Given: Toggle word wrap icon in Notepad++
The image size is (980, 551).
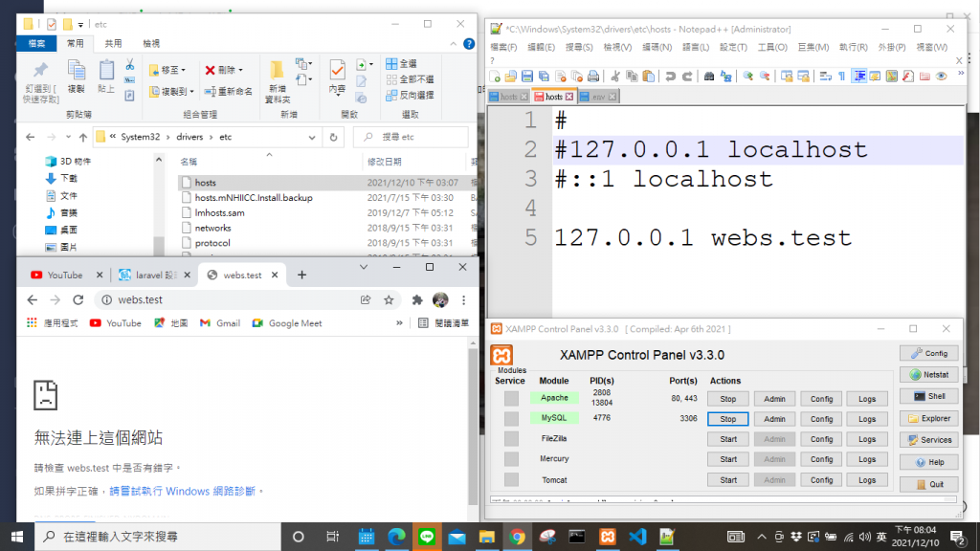Looking at the screenshot, I should click(x=826, y=77).
